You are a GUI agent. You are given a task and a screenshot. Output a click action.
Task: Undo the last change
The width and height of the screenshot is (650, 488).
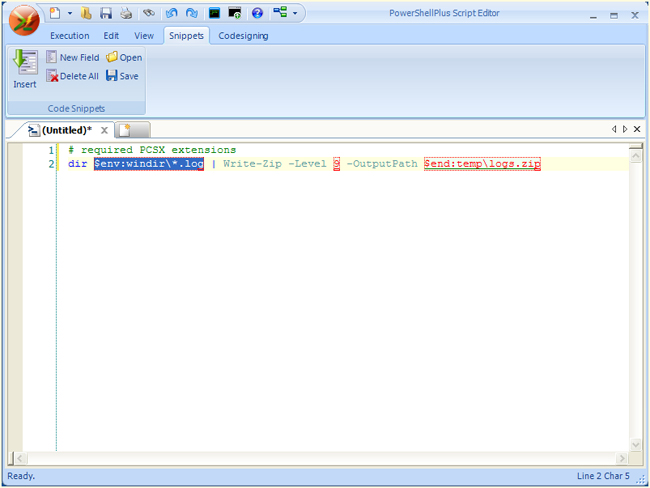coord(171,13)
